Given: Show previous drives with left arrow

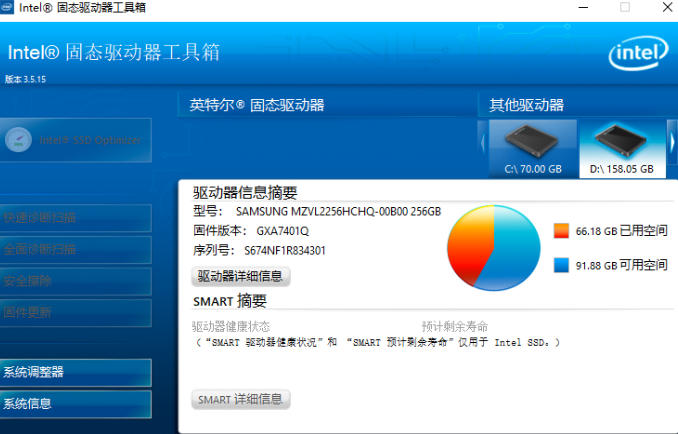Looking at the screenshot, I should (483, 143).
